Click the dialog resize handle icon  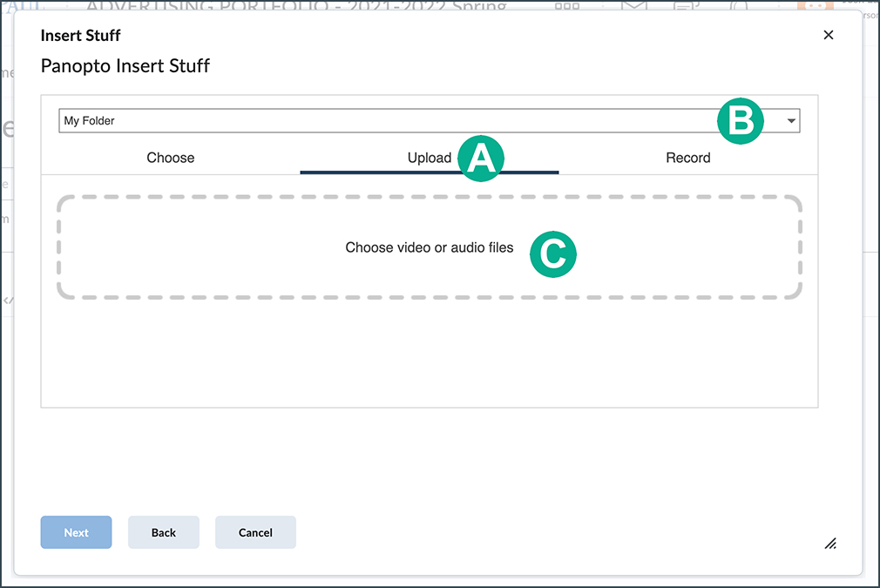pyautogui.click(x=830, y=543)
